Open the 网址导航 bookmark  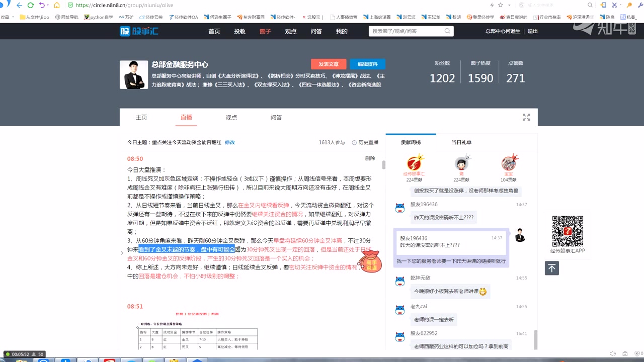coord(66,17)
